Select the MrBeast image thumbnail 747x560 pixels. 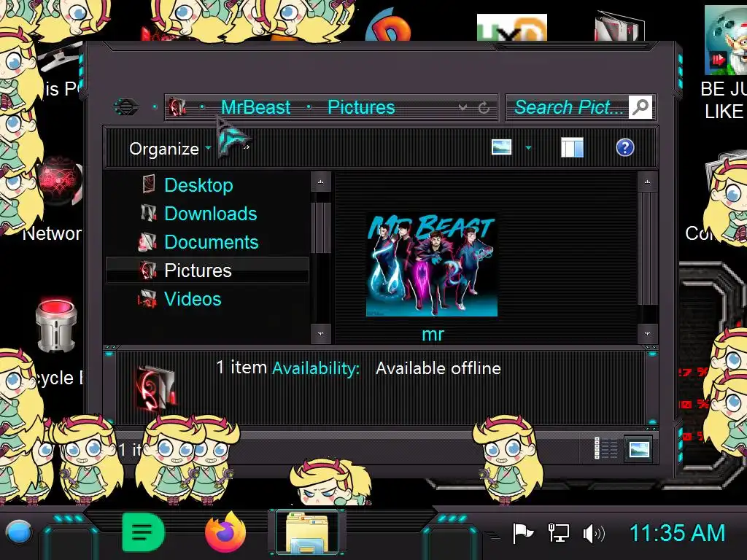pyautogui.click(x=432, y=265)
